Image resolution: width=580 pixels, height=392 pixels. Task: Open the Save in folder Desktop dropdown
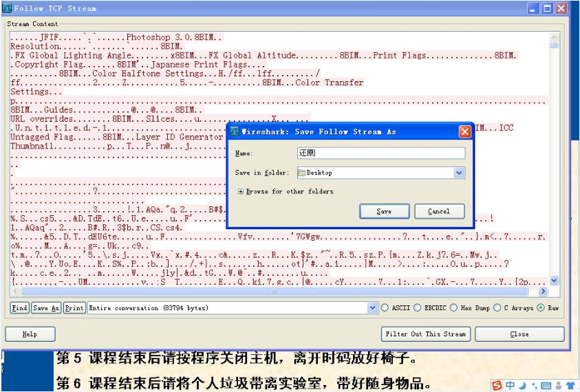click(459, 173)
